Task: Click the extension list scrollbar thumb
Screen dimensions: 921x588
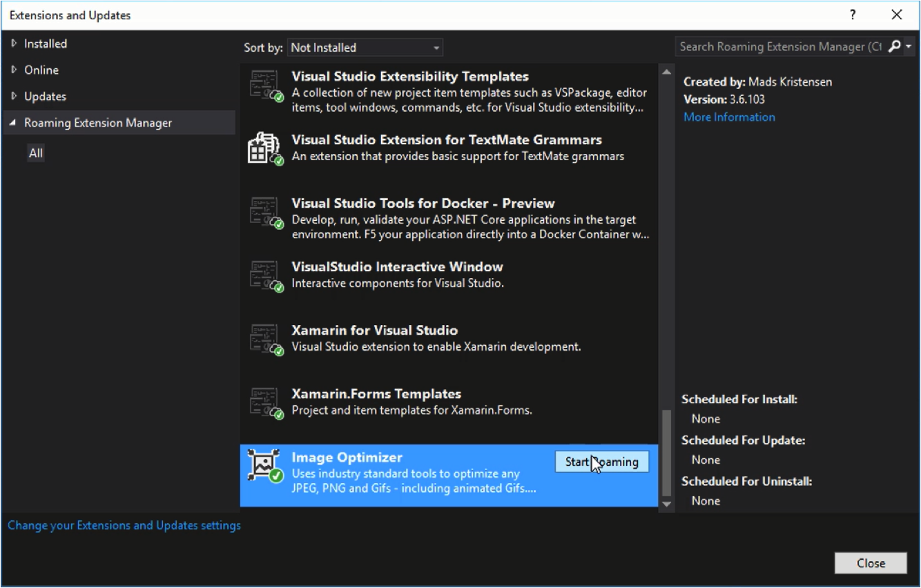Action: tap(666, 453)
